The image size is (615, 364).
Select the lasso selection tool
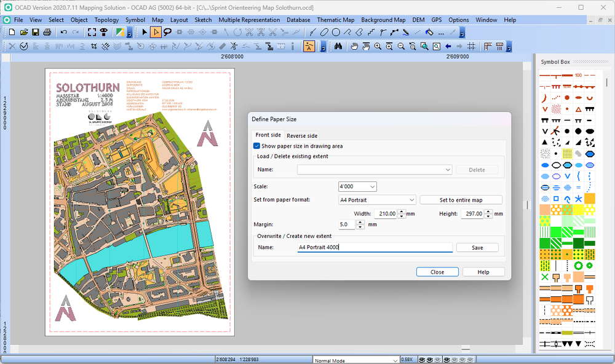pos(167,32)
